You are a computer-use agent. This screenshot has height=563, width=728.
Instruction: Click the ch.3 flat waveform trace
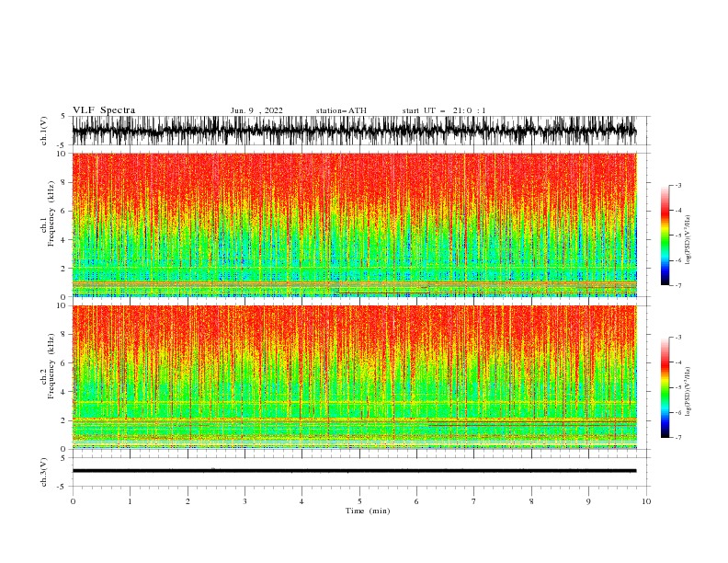click(x=354, y=471)
